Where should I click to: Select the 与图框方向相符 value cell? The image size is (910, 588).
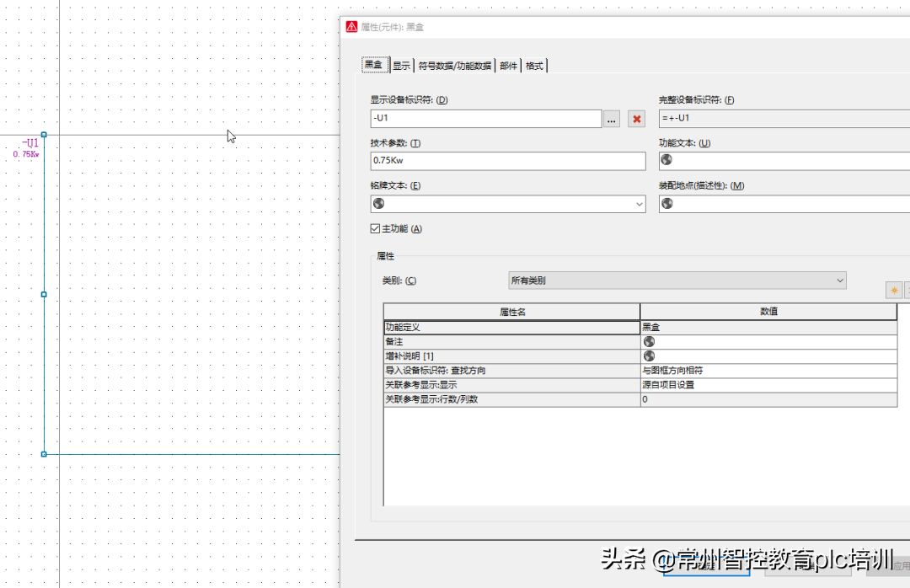768,371
